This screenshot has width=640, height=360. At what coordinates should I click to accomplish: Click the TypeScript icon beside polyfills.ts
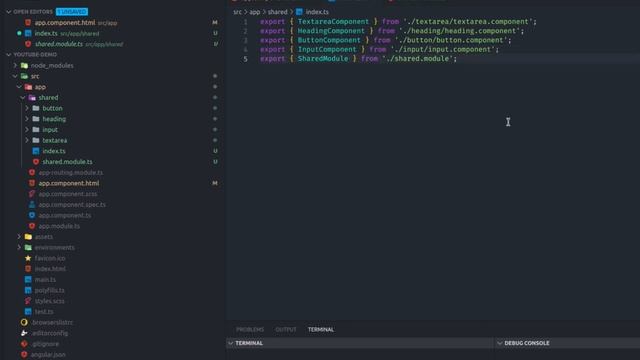28,290
